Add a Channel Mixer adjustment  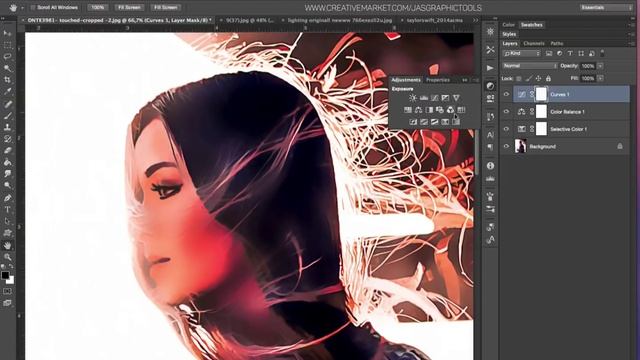pyautogui.click(x=450, y=110)
